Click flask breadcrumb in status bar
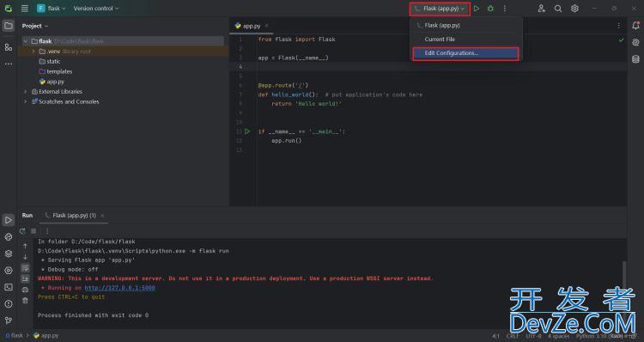The width and height of the screenshot is (644, 342). coord(15,335)
